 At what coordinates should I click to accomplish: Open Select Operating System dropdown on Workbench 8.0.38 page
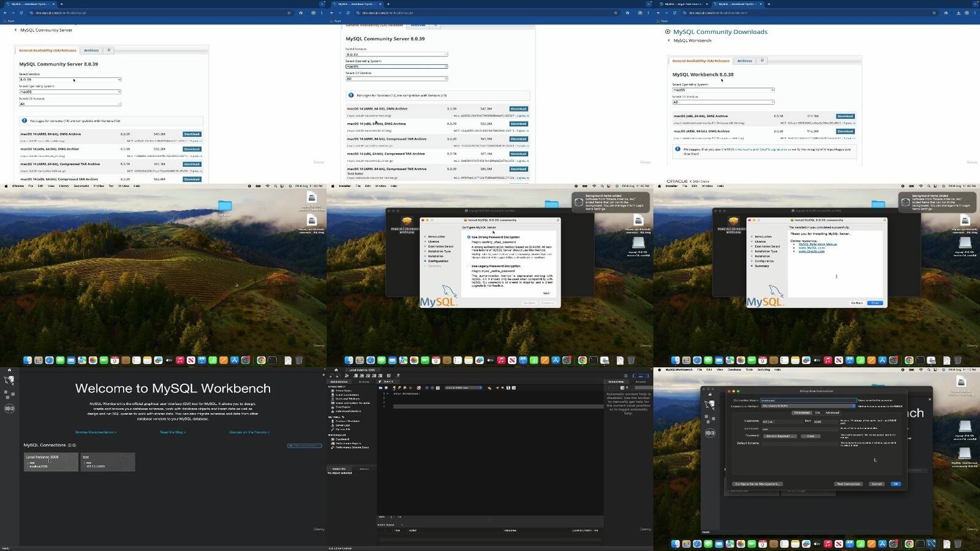(x=723, y=90)
